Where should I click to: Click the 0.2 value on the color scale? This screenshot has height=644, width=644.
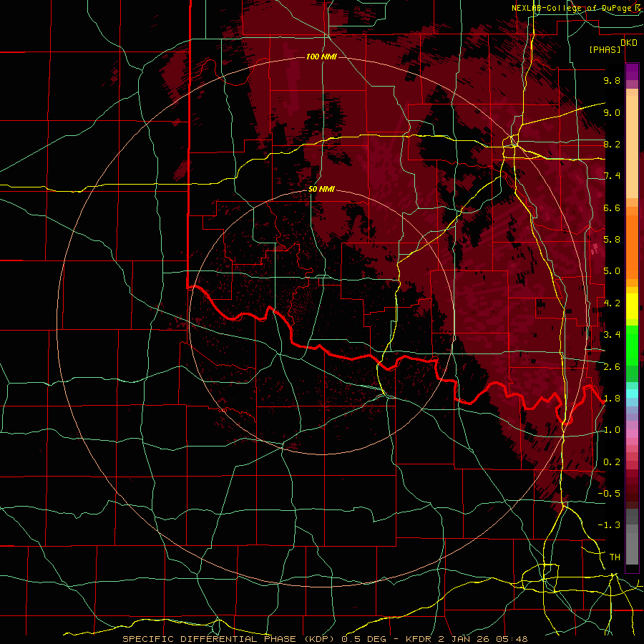[x=612, y=462]
